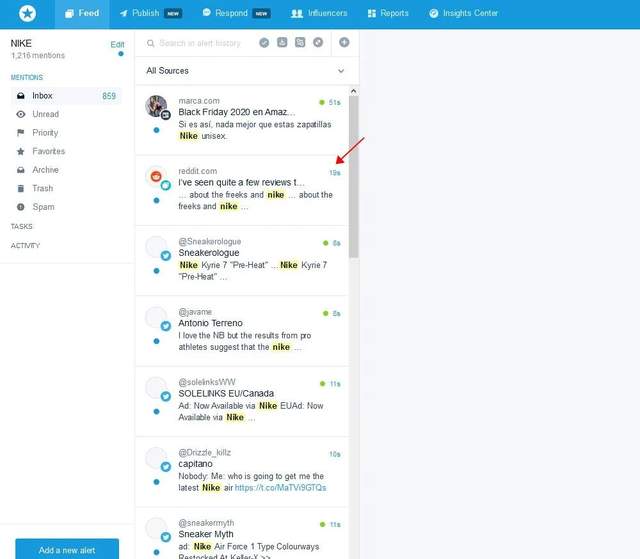Click Twitter badge on SOLELINKS mention

(166, 396)
